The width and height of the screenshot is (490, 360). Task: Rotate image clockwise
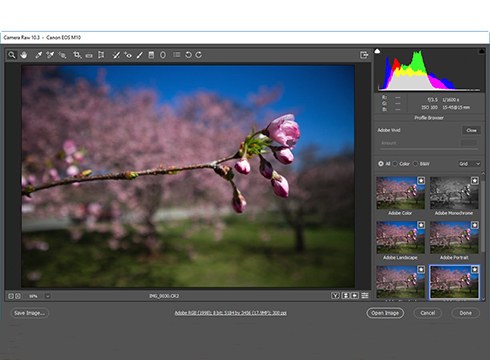click(199, 55)
